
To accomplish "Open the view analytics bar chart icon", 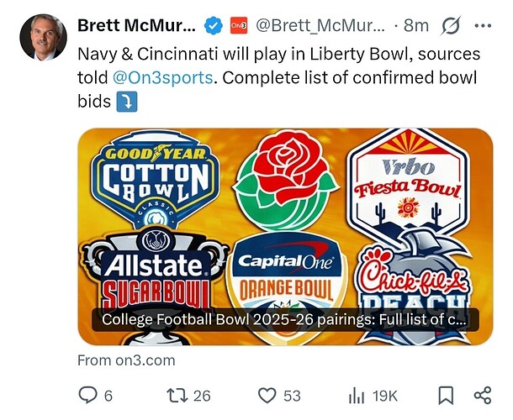I will 357,395.
